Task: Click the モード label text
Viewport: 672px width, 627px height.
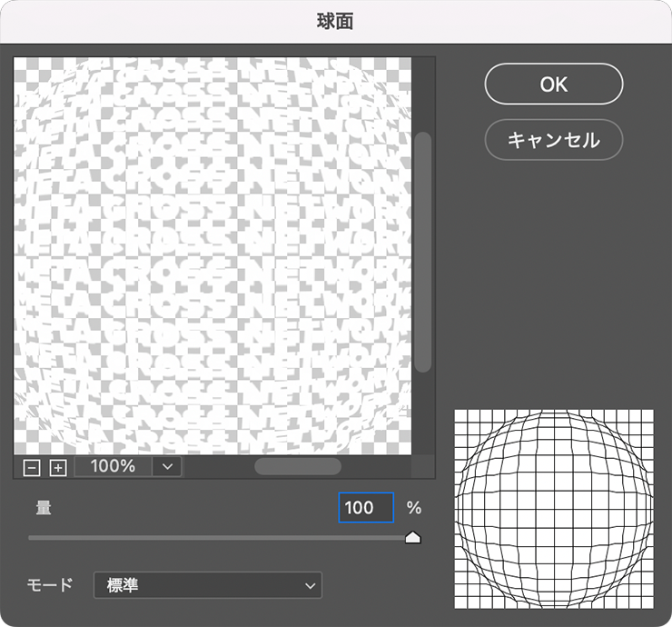Action: (x=53, y=585)
